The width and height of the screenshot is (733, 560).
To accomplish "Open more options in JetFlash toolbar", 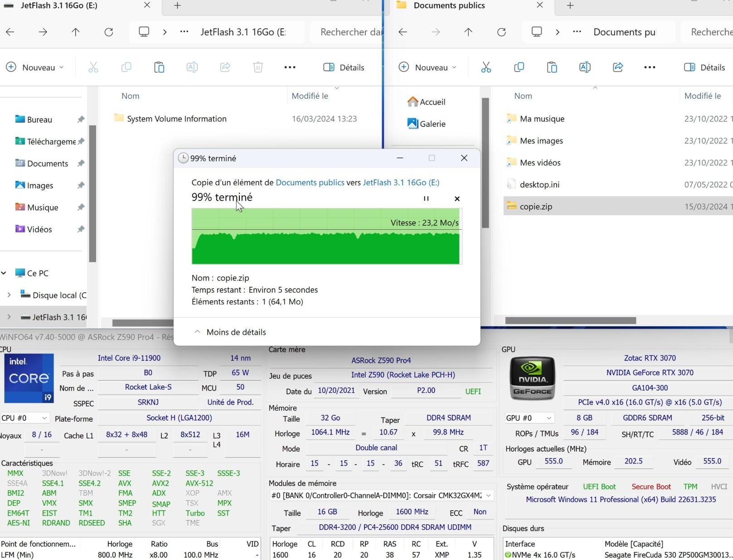I will point(290,68).
